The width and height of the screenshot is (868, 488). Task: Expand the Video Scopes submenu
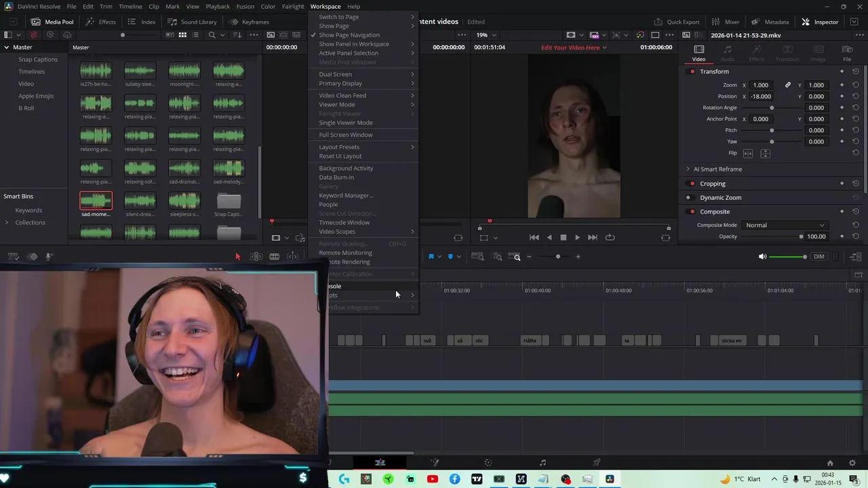tap(365, 232)
